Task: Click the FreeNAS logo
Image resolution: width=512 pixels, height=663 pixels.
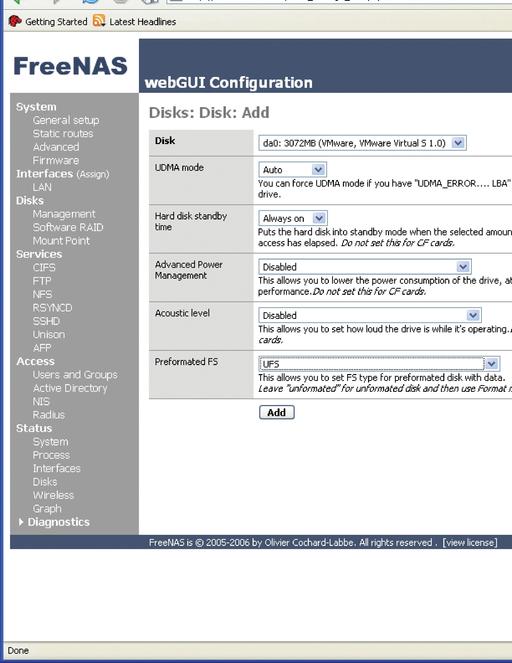Action: point(70,66)
